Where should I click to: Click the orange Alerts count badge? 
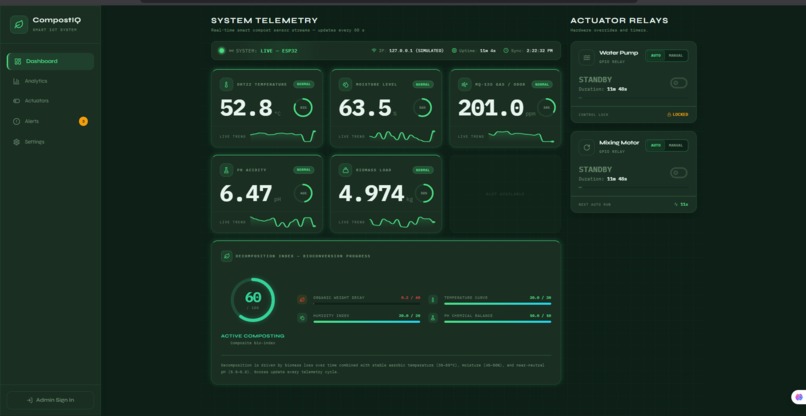tap(83, 121)
